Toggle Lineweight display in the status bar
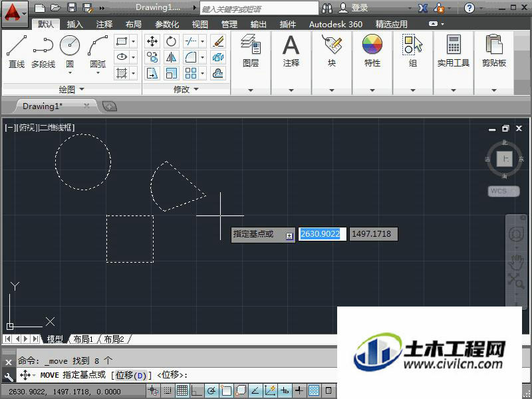Viewport: 532px width, 399px height. click(299, 390)
